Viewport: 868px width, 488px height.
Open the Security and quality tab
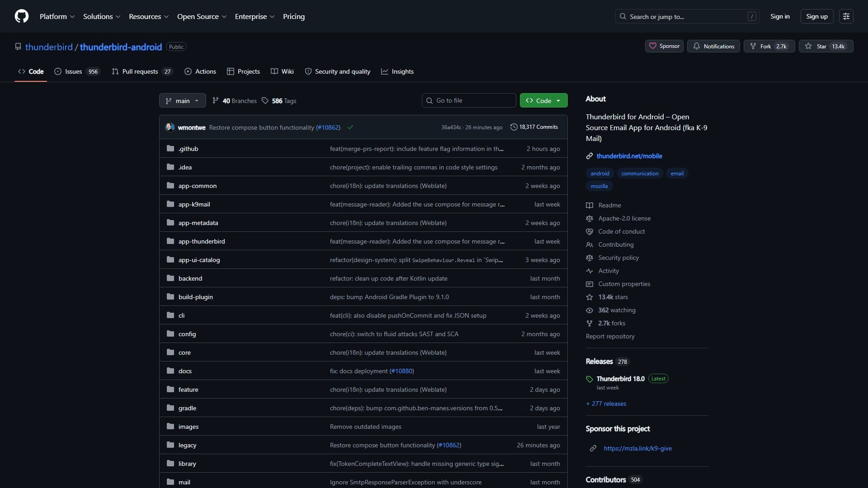click(338, 71)
